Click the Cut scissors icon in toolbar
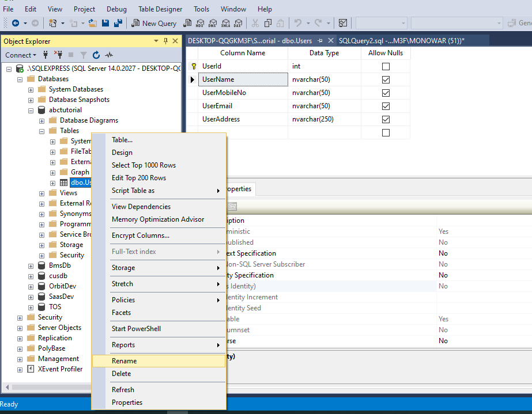Screen dimensions: 532x414 [255, 23]
